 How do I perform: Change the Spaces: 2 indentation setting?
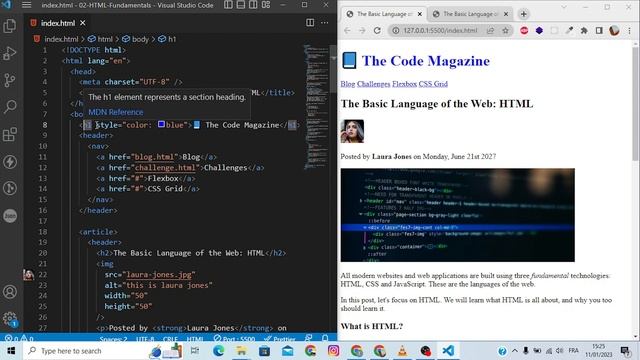click(113, 339)
